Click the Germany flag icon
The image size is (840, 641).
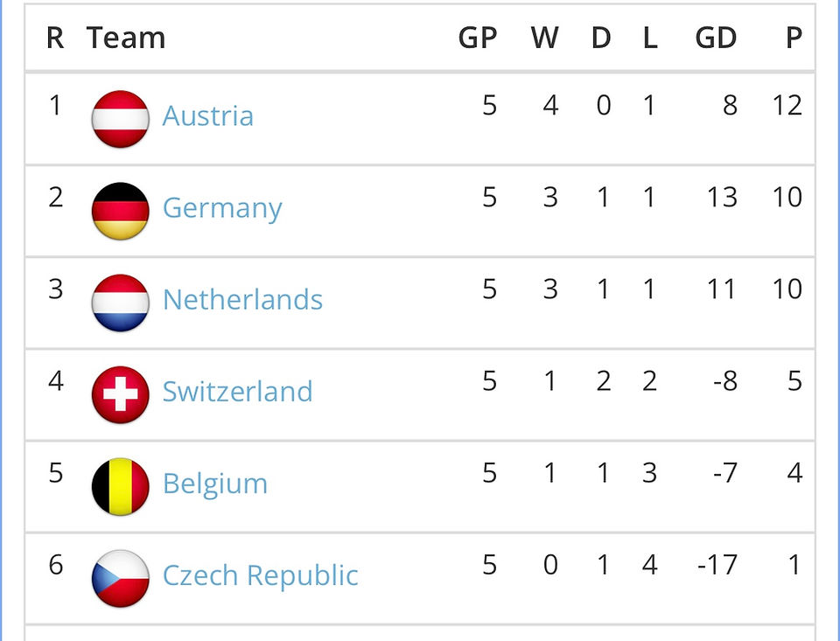pyautogui.click(x=120, y=211)
